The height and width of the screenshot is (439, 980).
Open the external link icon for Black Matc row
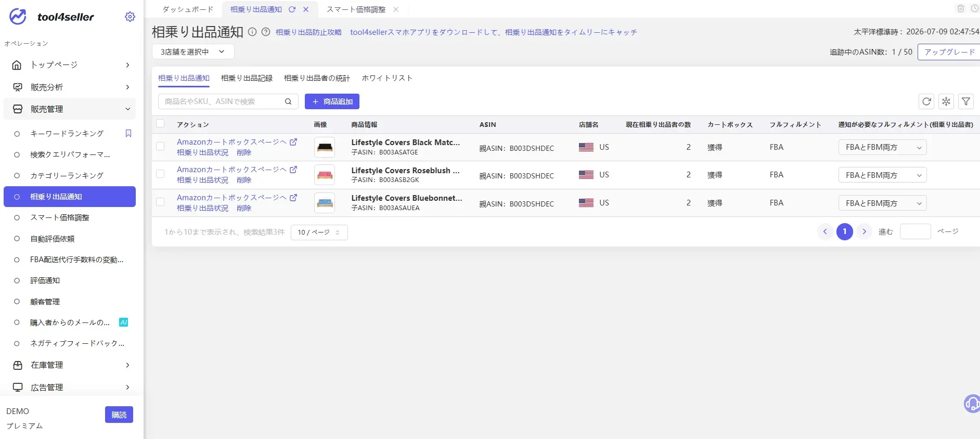coord(293,142)
